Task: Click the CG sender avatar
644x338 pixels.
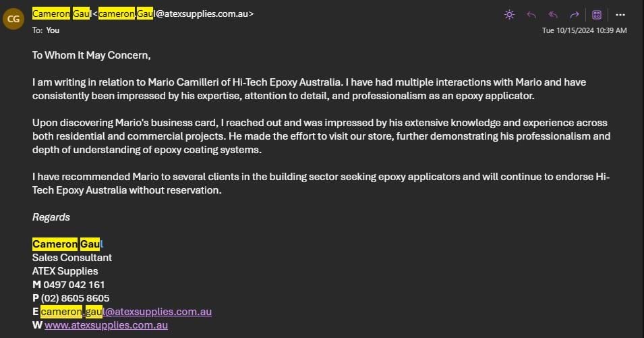Action: [x=13, y=20]
